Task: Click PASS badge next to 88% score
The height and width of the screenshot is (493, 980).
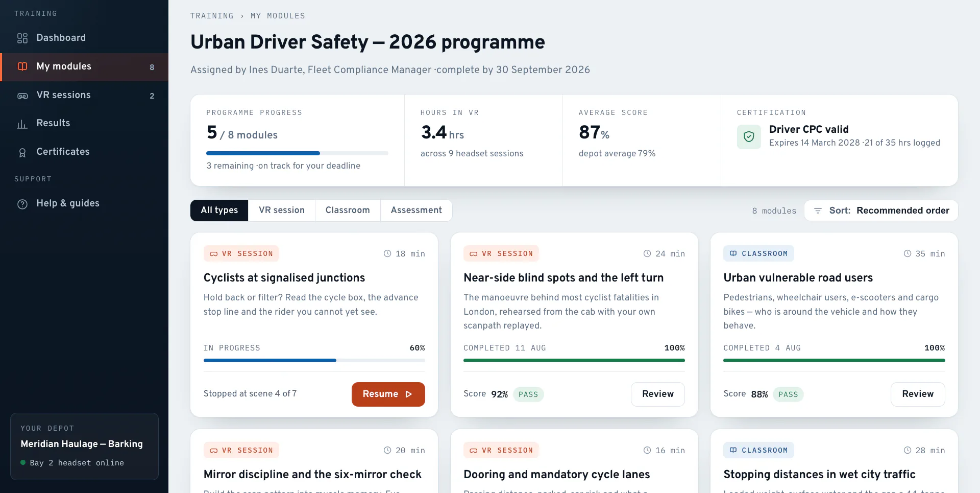Action: [788, 394]
